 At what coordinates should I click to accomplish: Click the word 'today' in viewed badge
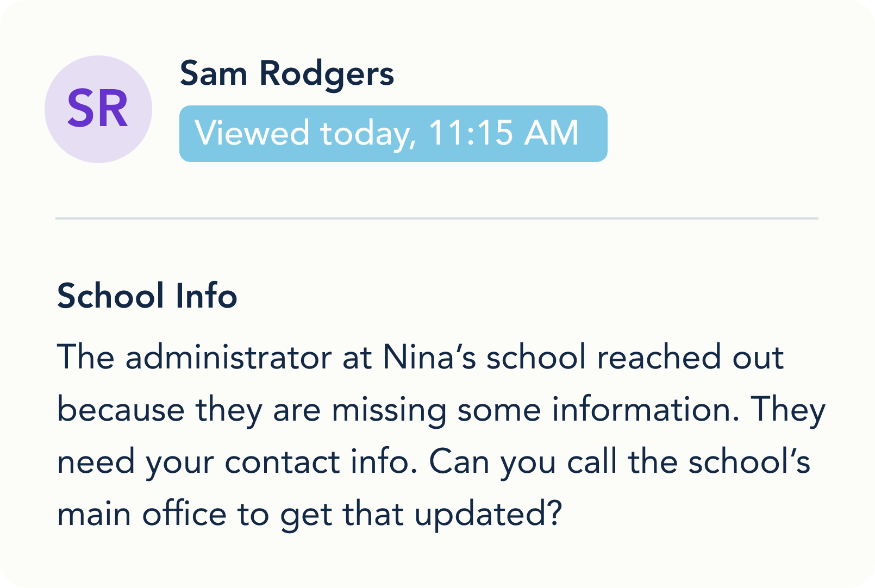click(367, 133)
